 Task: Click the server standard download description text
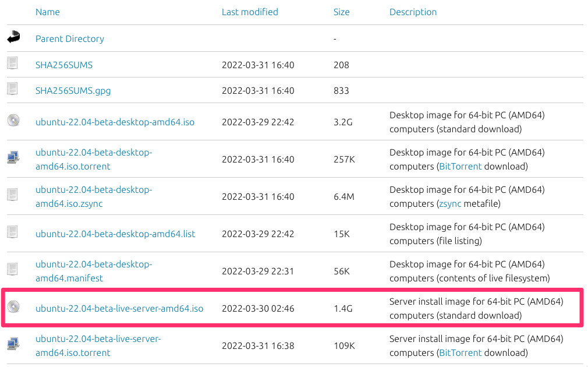(476, 309)
